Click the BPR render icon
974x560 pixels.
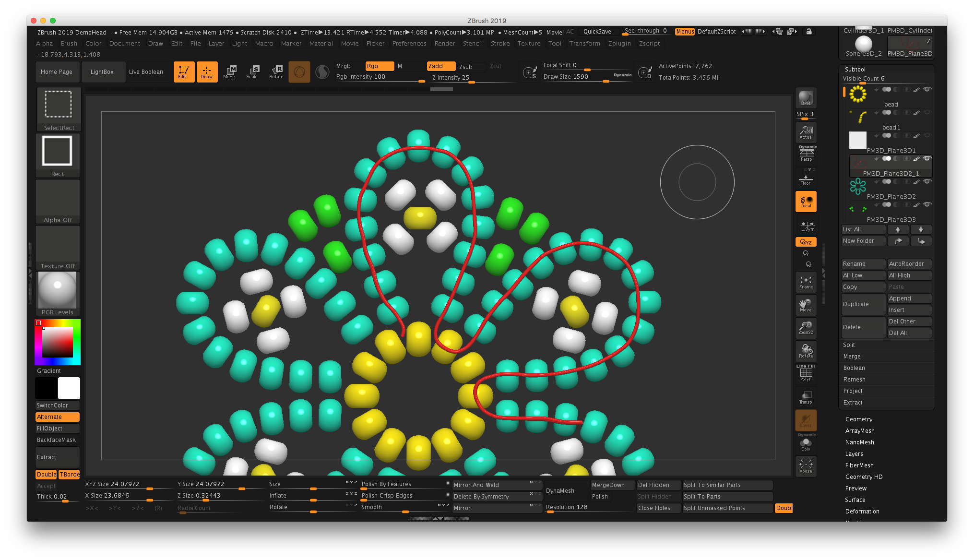(x=806, y=98)
